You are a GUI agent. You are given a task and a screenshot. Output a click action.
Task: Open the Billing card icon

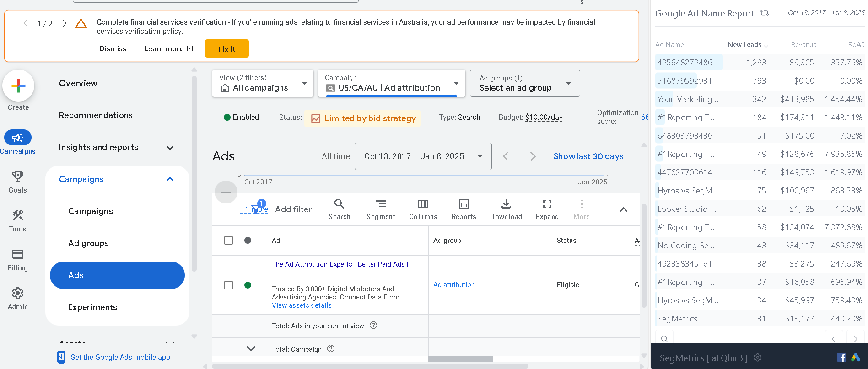pos(18,254)
